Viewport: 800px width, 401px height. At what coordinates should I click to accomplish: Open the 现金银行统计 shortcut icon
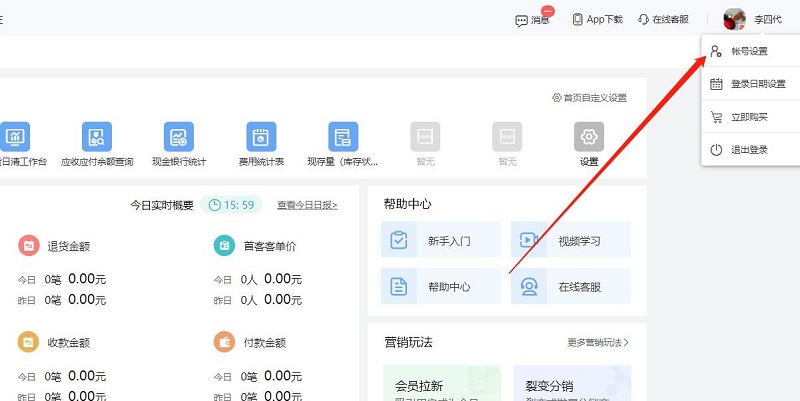click(179, 137)
